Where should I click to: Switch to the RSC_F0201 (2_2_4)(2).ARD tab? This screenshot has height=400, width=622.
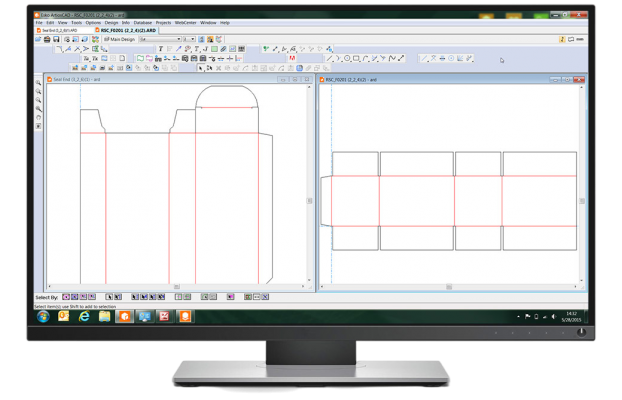[x=125, y=30]
